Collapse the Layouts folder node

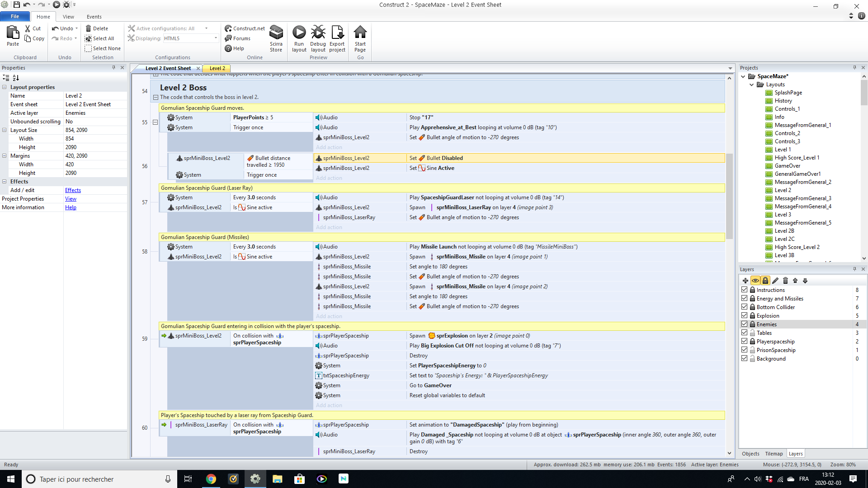(752, 84)
